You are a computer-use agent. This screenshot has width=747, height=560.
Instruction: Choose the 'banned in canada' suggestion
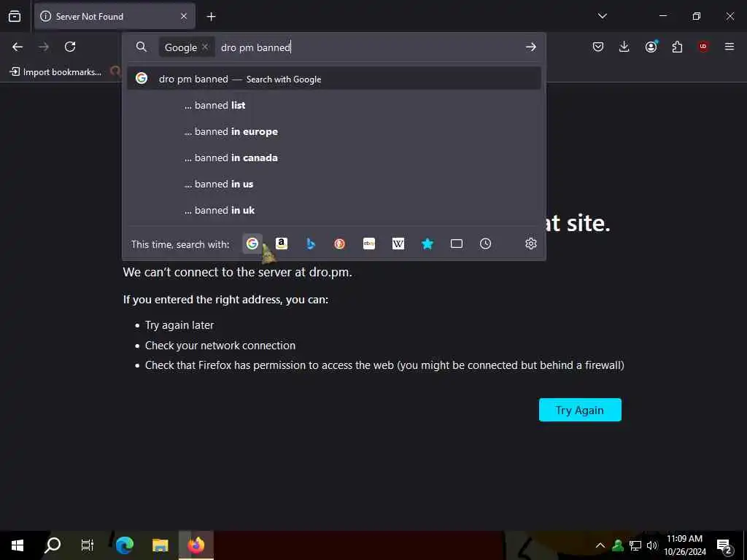(334, 157)
